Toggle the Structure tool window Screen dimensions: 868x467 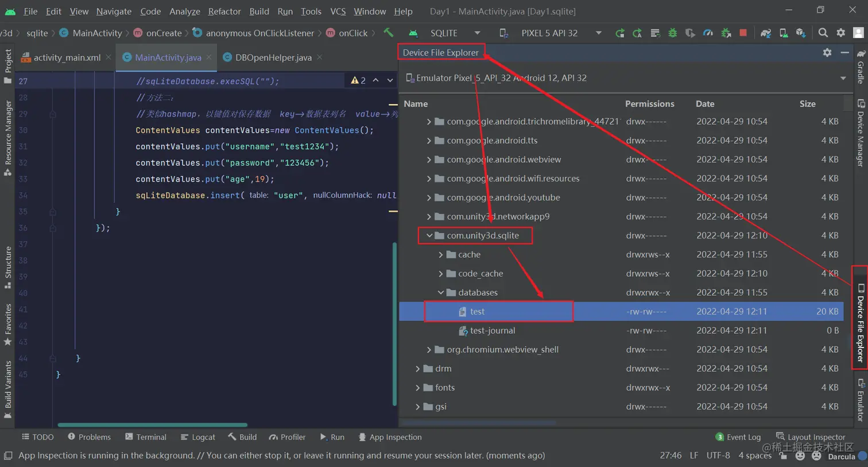[7, 267]
